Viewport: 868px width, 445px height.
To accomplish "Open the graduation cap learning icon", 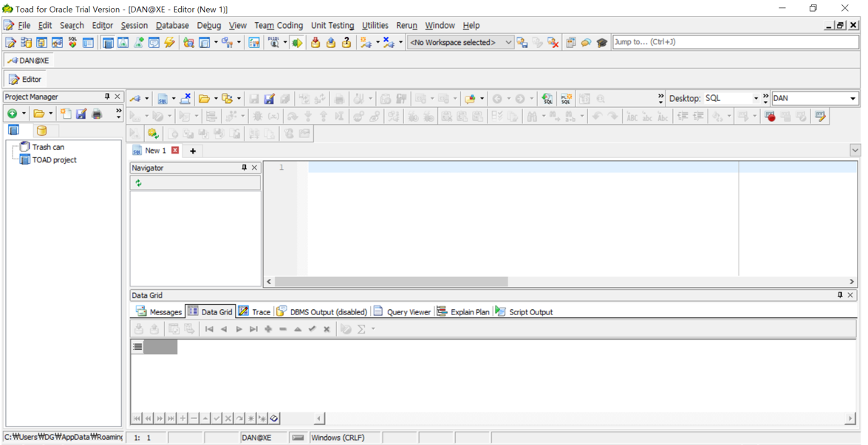I will (x=602, y=43).
